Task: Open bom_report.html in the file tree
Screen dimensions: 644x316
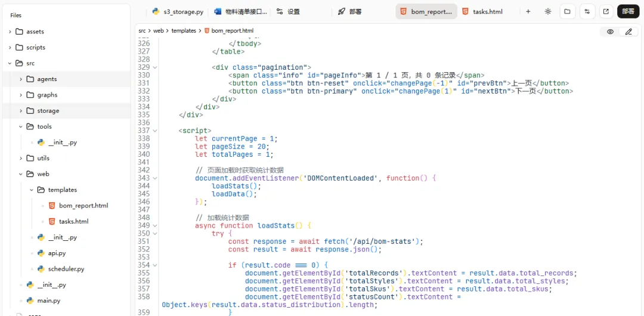Action: point(84,206)
